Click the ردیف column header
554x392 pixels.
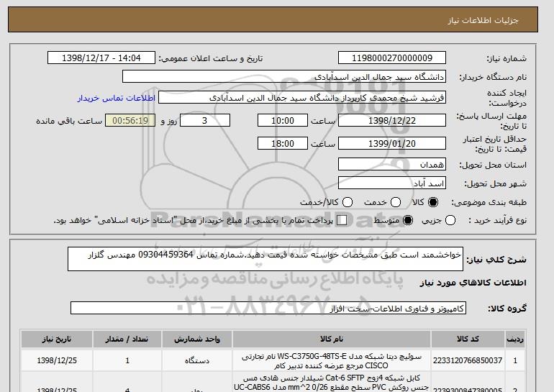click(515, 339)
